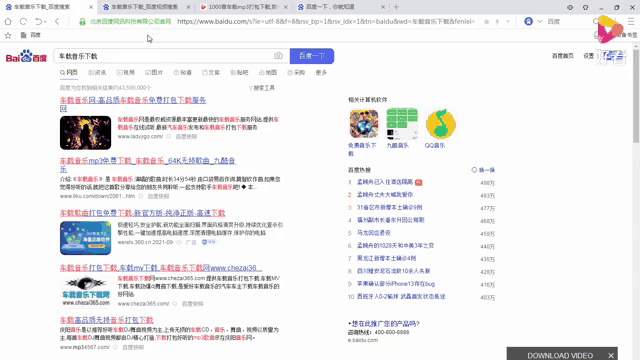
Task: Click the Baidu logo
Action: coord(26,56)
